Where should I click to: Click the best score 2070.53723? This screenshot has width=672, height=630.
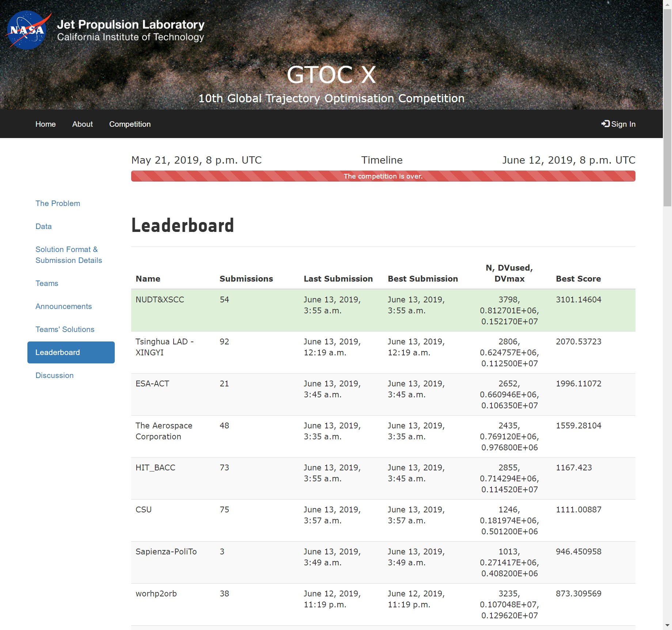pos(578,341)
